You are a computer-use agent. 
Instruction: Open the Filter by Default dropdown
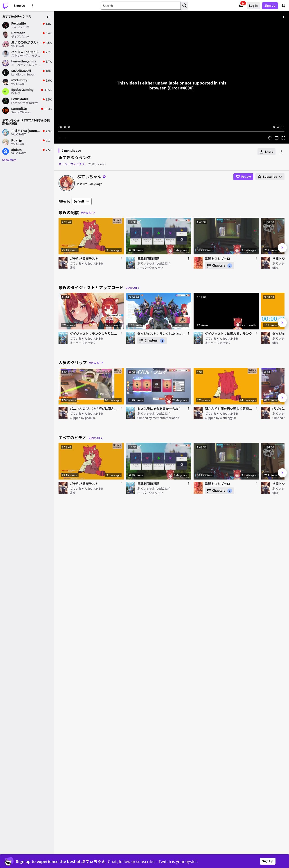pos(81,201)
